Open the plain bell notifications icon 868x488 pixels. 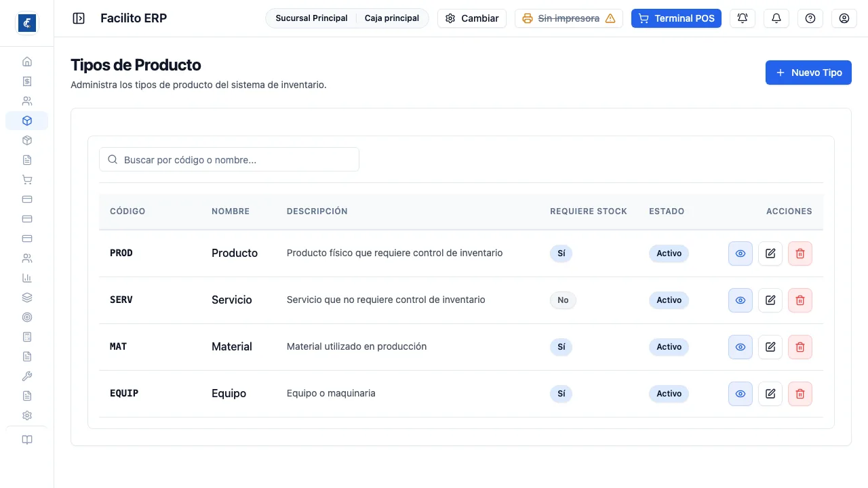pos(776,18)
